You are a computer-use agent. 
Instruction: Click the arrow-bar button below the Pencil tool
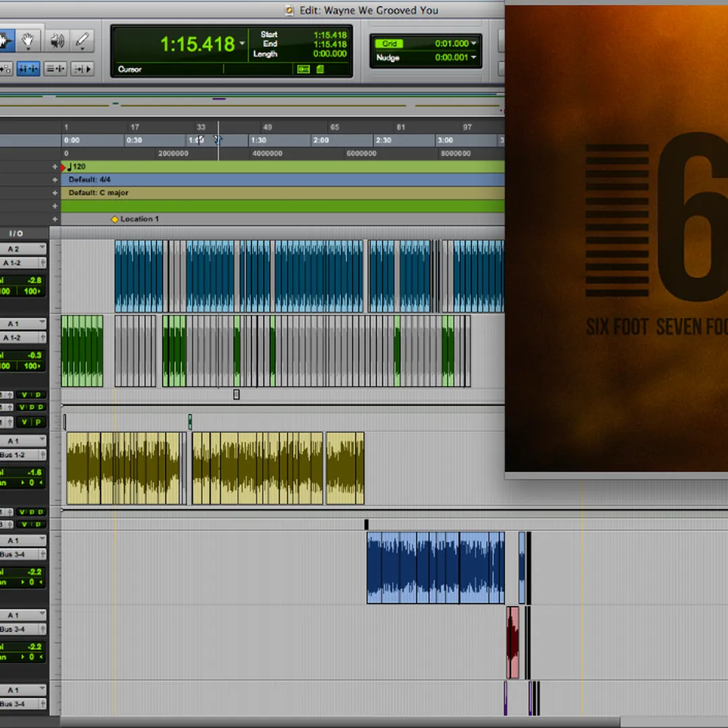82,69
